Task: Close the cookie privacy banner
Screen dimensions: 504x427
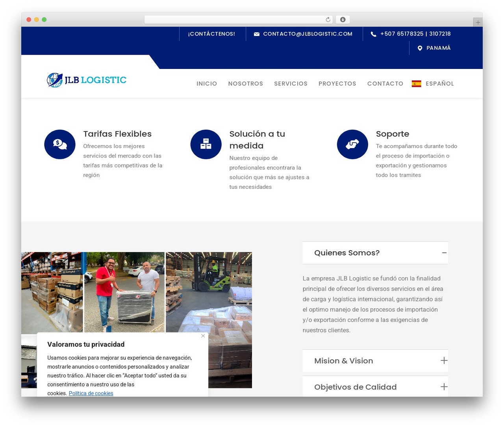Action: point(203,336)
